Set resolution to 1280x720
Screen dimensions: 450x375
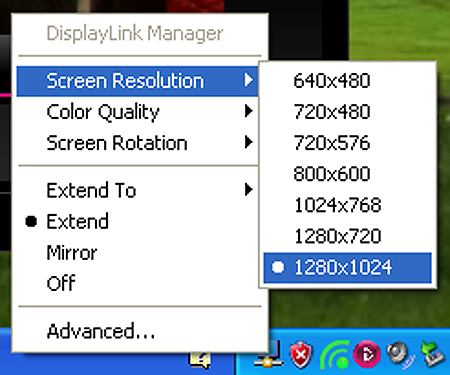(347, 236)
